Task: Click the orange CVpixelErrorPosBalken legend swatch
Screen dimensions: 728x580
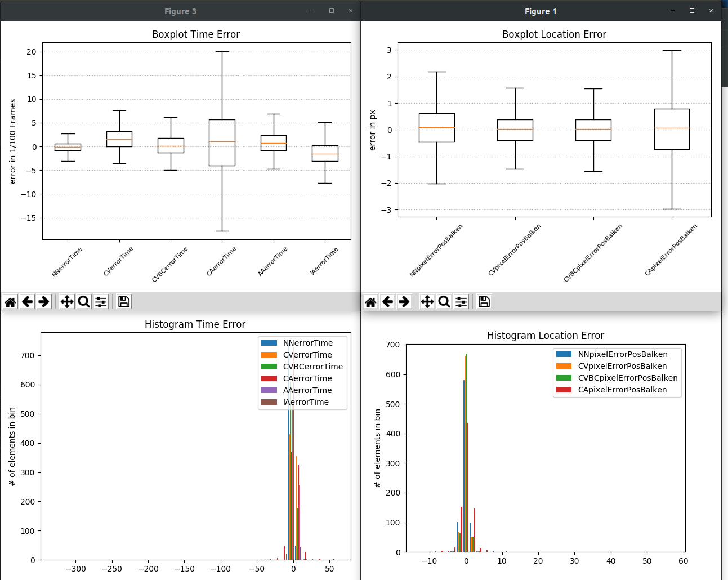Action: [x=564, y=366]
